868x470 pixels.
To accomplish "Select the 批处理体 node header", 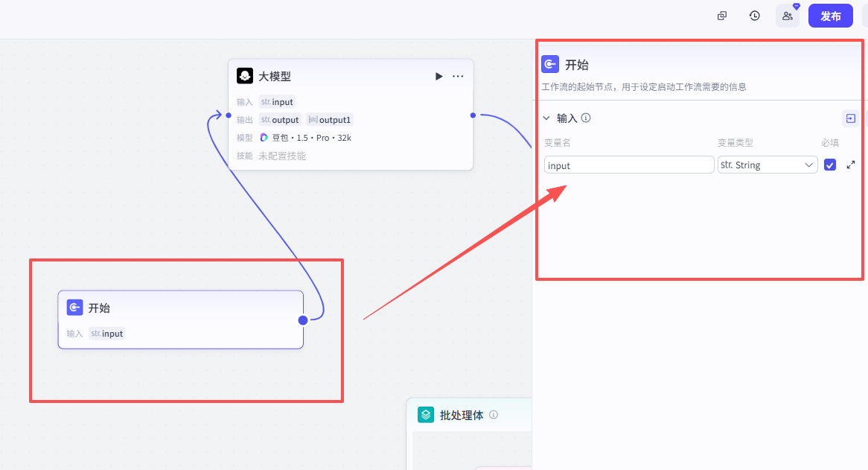I will click(469, 415).
